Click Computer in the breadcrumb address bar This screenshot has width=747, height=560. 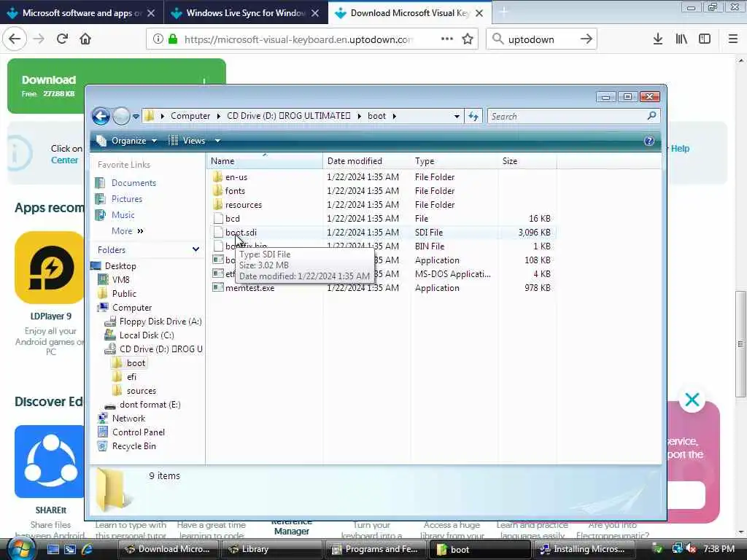tap(190, 116)
